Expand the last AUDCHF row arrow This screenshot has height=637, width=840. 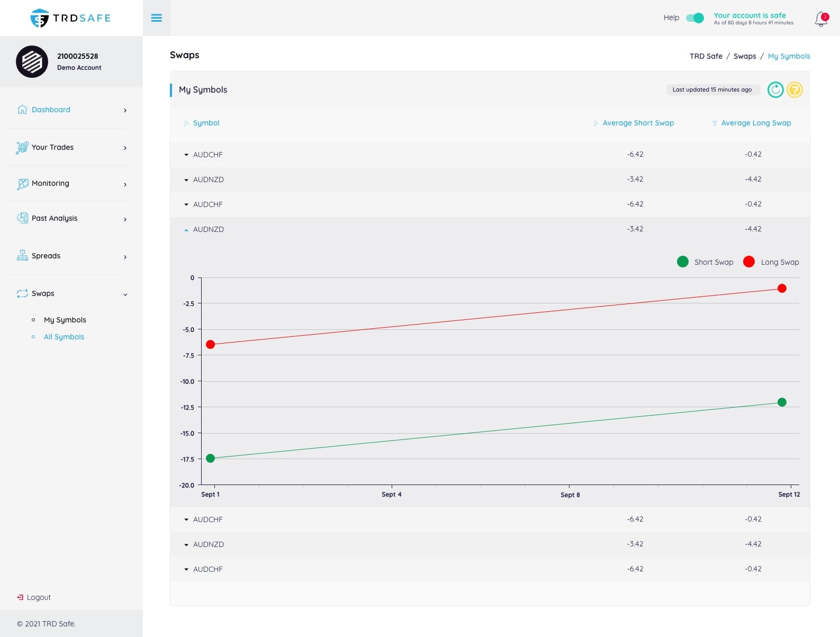click(186, 569)
